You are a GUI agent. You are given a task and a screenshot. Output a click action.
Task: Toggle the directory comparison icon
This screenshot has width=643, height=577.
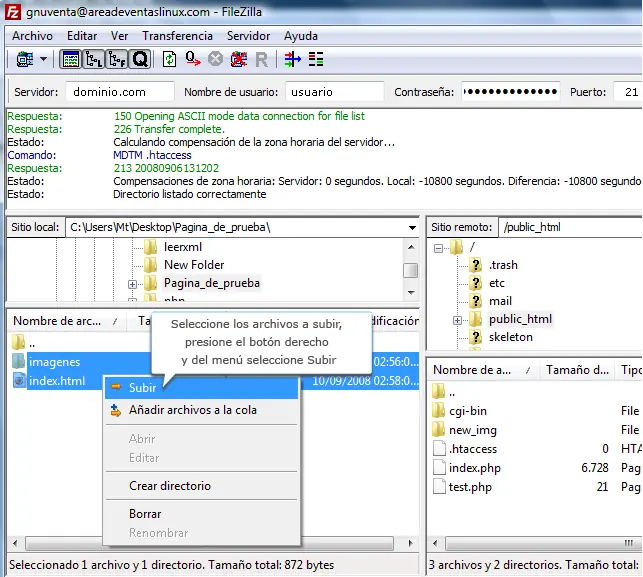tap(316, 60)
